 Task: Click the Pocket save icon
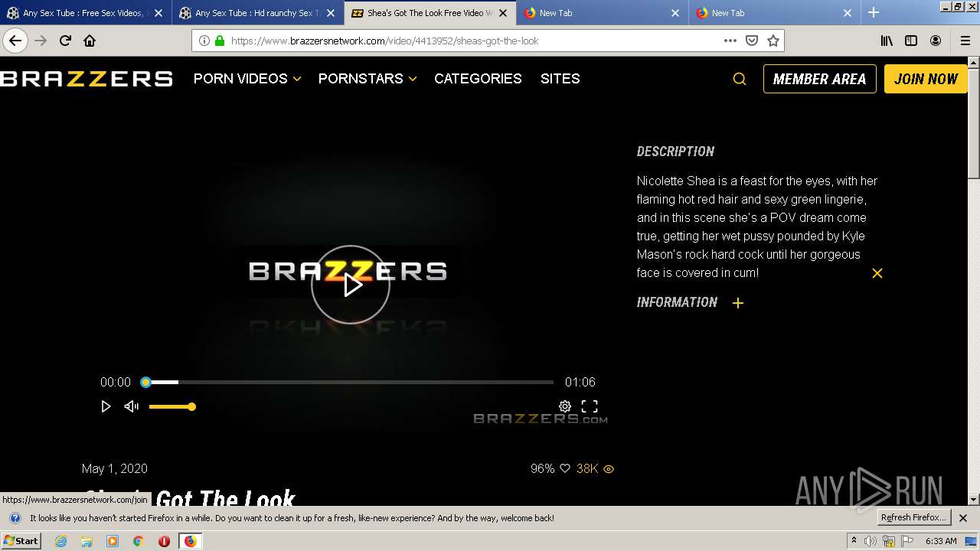coord(752,41)
